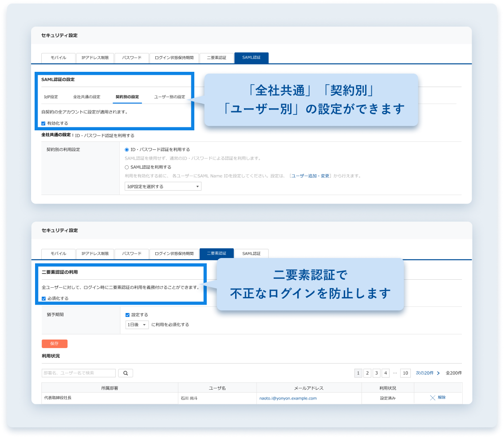Screen dimensions: 504x438
Task: Open the ユーザー別の設定 sub-tab
Action: tap(169, 97)
